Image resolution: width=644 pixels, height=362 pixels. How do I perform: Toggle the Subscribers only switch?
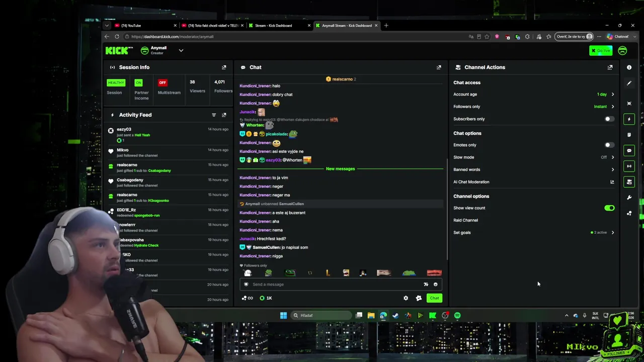609,119
